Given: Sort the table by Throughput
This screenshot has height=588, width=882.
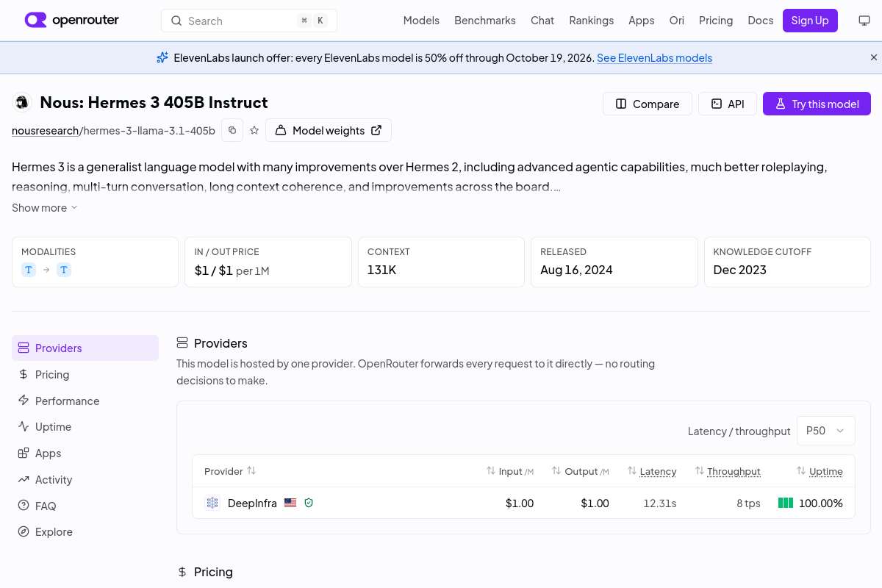Looking at the screenshot, I should click(x=728, y=471).
